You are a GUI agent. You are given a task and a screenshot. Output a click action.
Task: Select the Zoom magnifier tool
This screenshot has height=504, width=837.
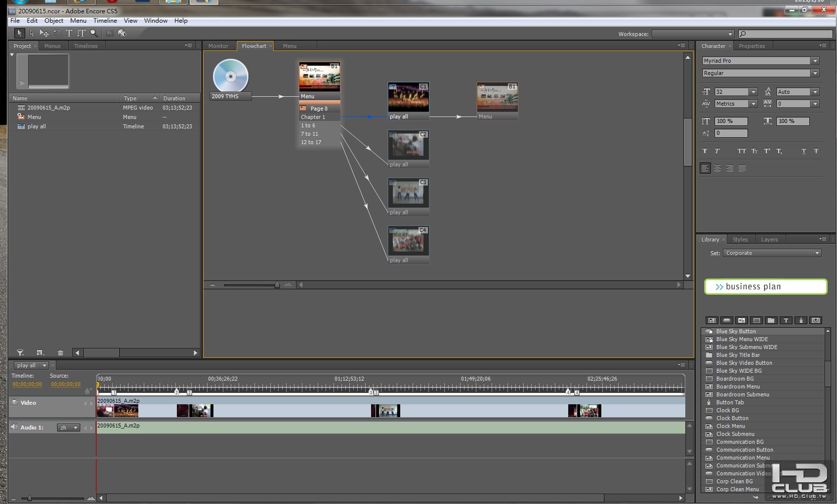pyautogui.click(x=94, y=33)
